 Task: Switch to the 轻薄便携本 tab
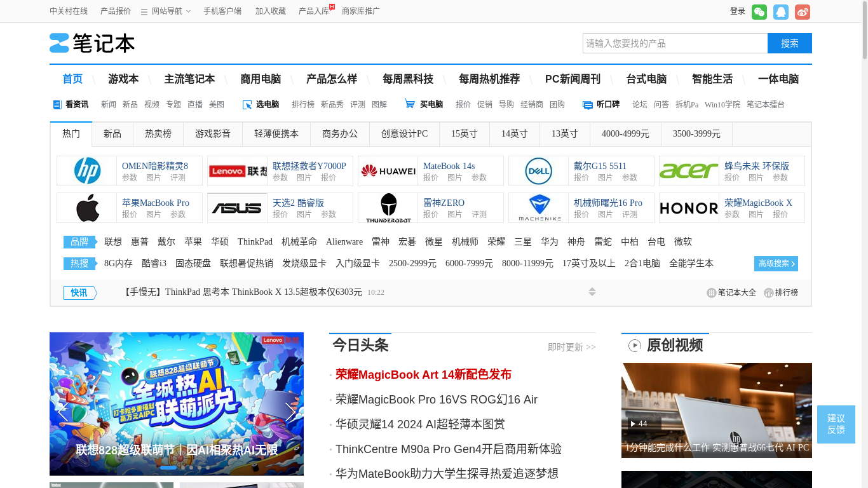pos(276,134)
